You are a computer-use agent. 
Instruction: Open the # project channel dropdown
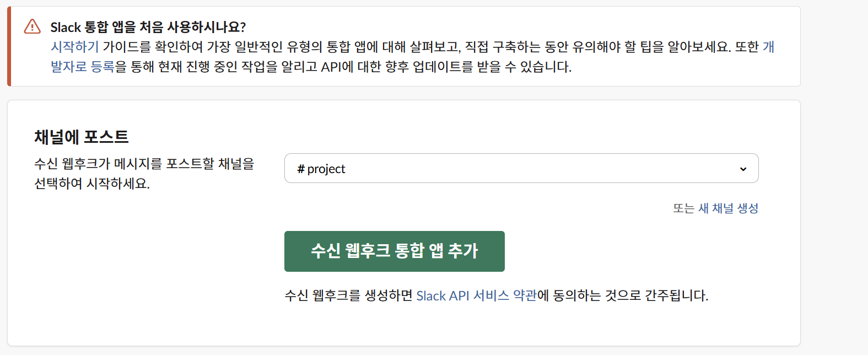point(521,168)
